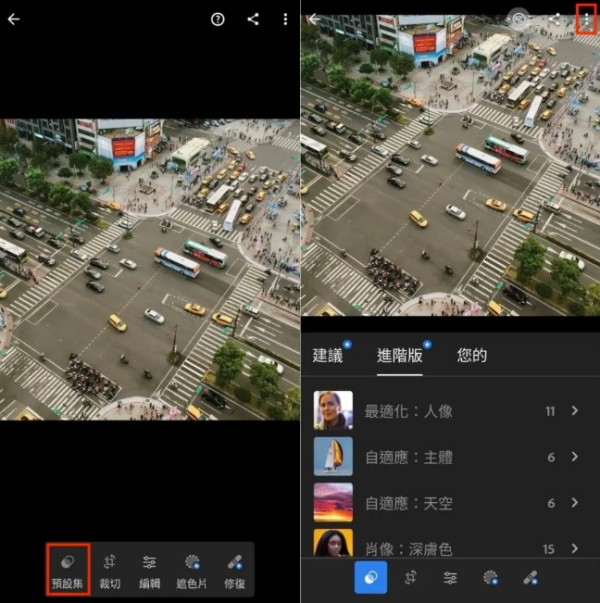Open 肖像：深膚色 preset group
This screenshot has height=603, width=600.
tap(450, 544)
